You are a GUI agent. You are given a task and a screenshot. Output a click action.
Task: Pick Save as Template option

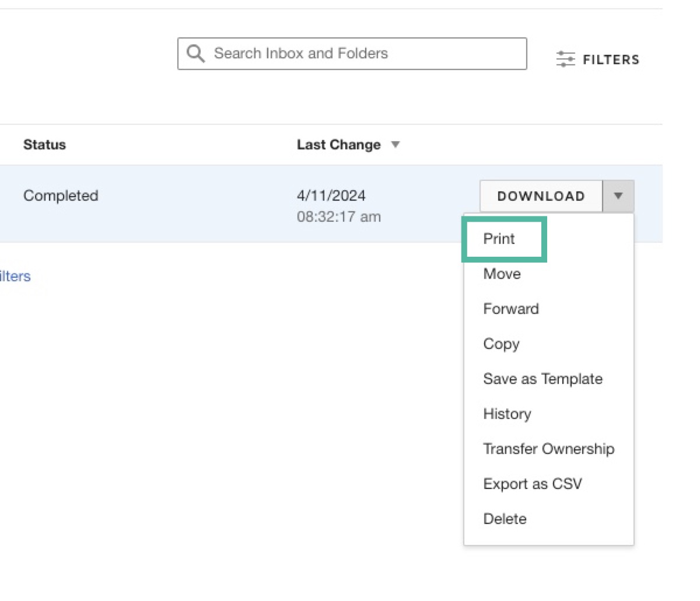click(542, 379)
